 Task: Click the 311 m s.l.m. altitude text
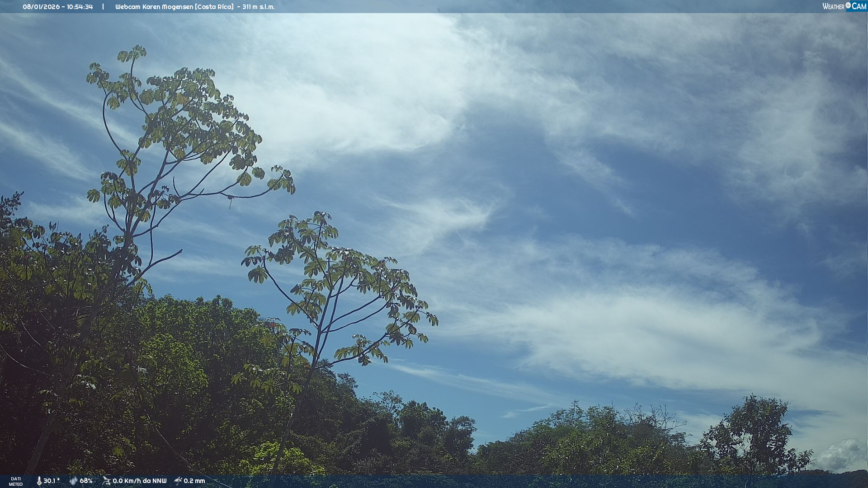click(x=258, y=7)
